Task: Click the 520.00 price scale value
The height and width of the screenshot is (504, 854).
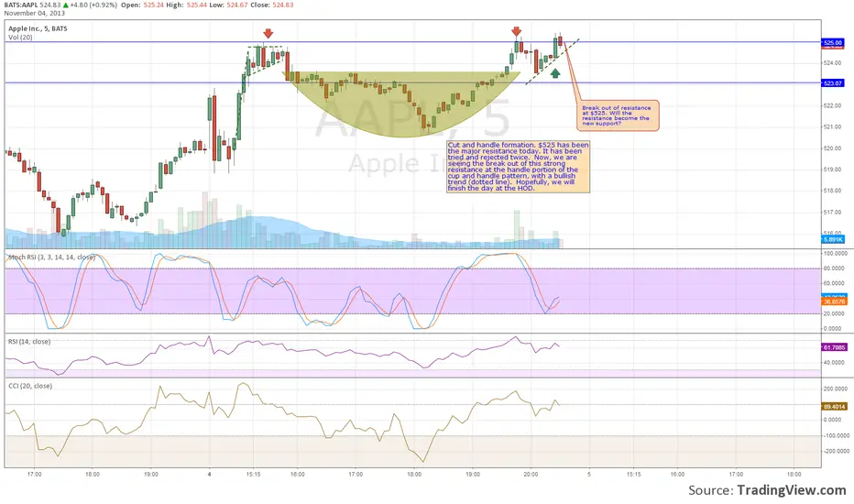Action: click(832, 148)
